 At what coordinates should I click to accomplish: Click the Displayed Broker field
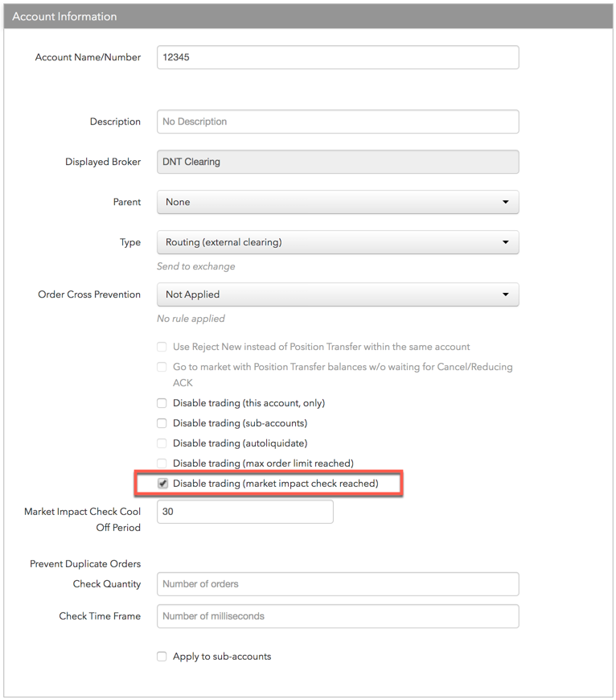pyautogui.click(x=338, y=162)
